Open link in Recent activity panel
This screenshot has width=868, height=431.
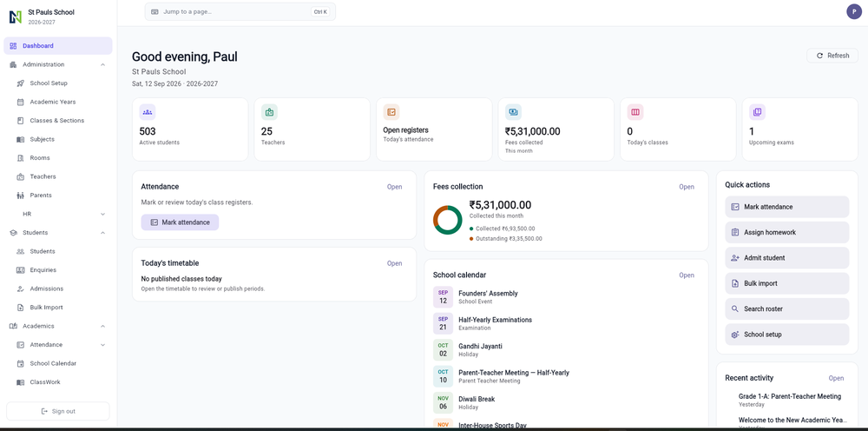(836, 378)
